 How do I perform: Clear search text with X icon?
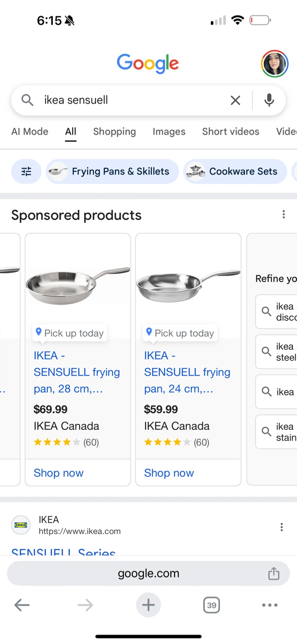tap(235, 101)
